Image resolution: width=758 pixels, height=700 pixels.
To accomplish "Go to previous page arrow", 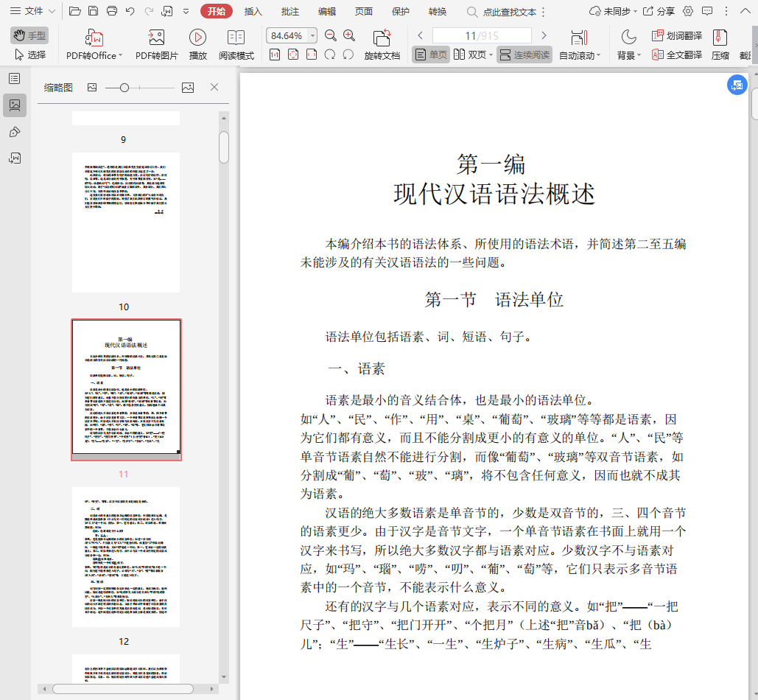I will pos(421,35).
